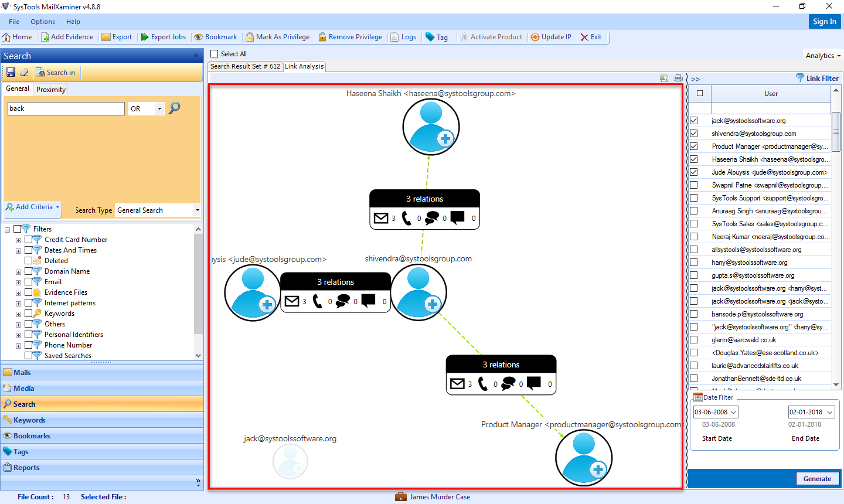
Task: Open the Search Type dropdown
Action: pyautogui.click(x=198, y=210)
